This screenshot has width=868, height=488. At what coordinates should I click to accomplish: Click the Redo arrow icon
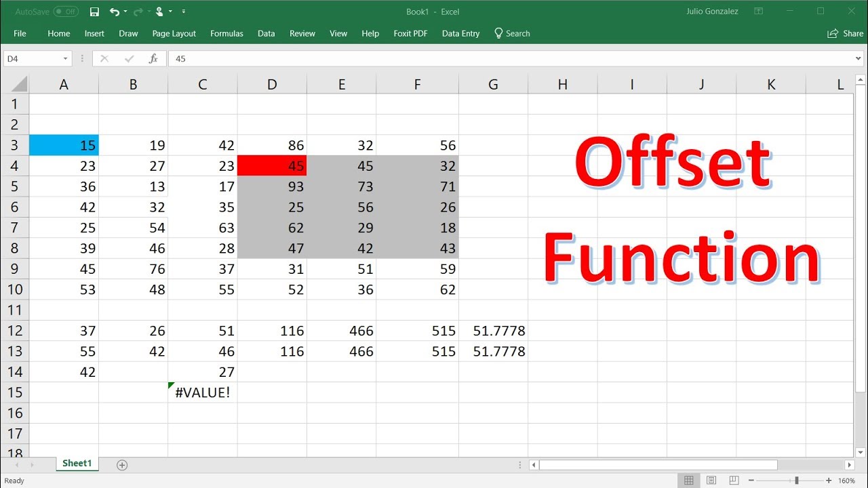(139, 12)
